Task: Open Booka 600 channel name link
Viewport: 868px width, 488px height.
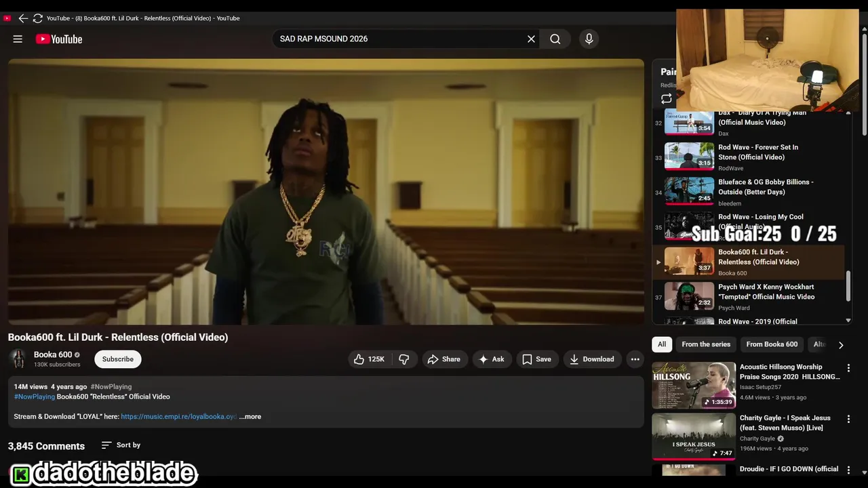Action: [x=53, y=354]
